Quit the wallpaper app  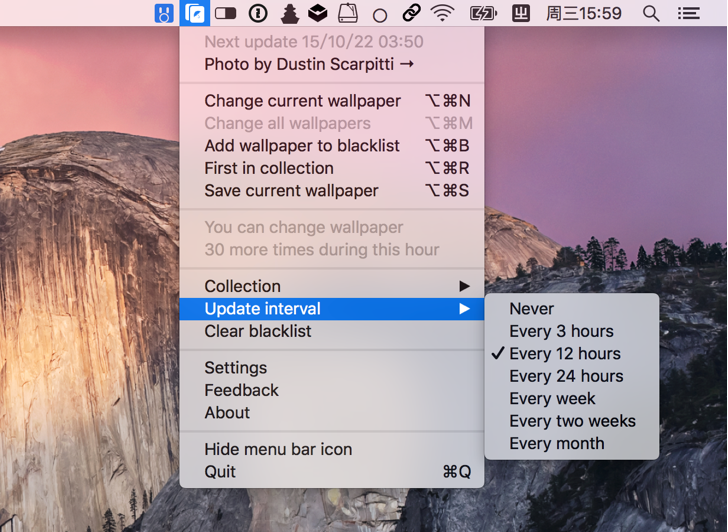tap(332, 471)
